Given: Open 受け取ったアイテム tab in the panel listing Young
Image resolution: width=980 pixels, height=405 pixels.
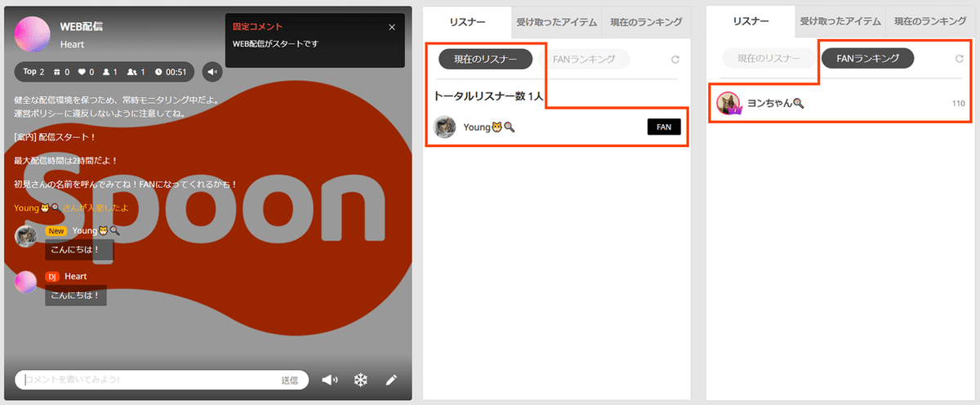Looking at the screenshot, I should 557,21.
